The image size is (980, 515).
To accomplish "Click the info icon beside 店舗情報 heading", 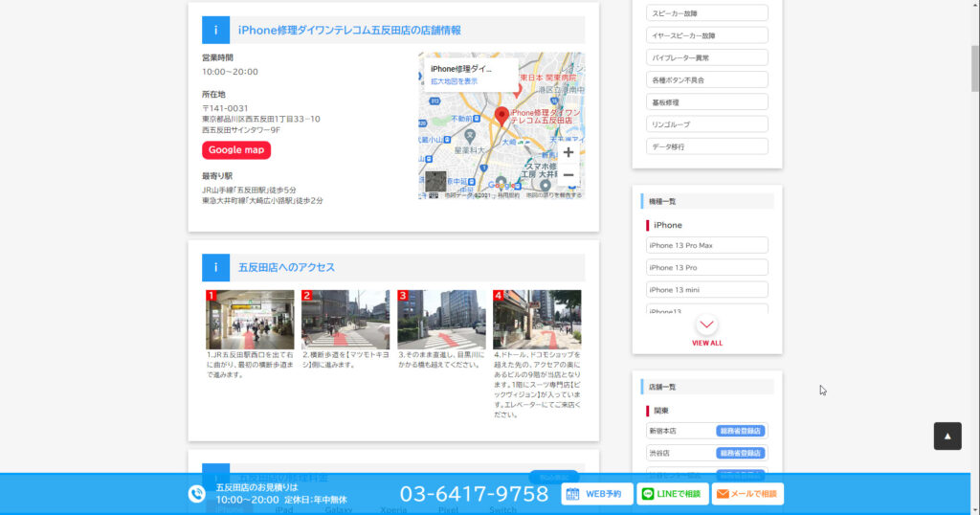I will (x=215, y=30).
